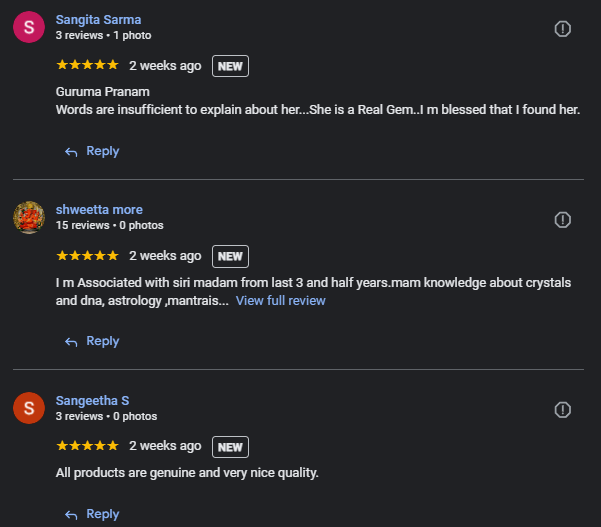This screenshot has height=527, width=601.
Task: Click the NEW badge on shweetta more's review
Action: [230, 256]
